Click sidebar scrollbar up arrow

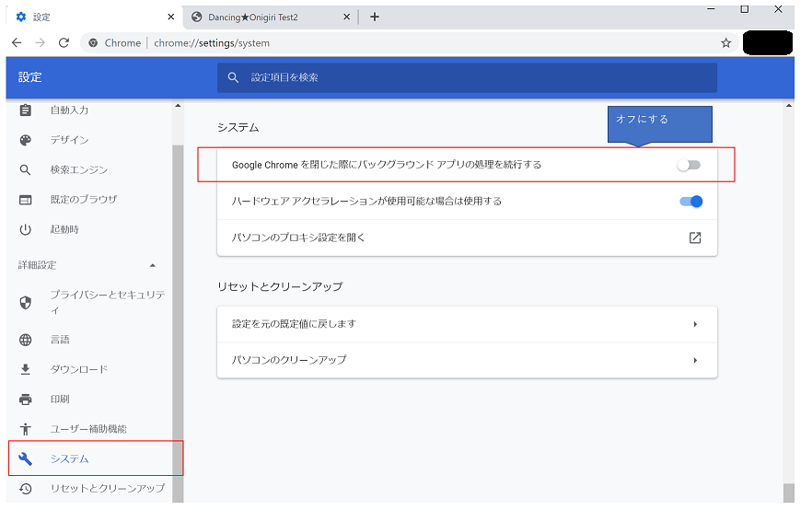pyautogui.click(x=178, y=106)
